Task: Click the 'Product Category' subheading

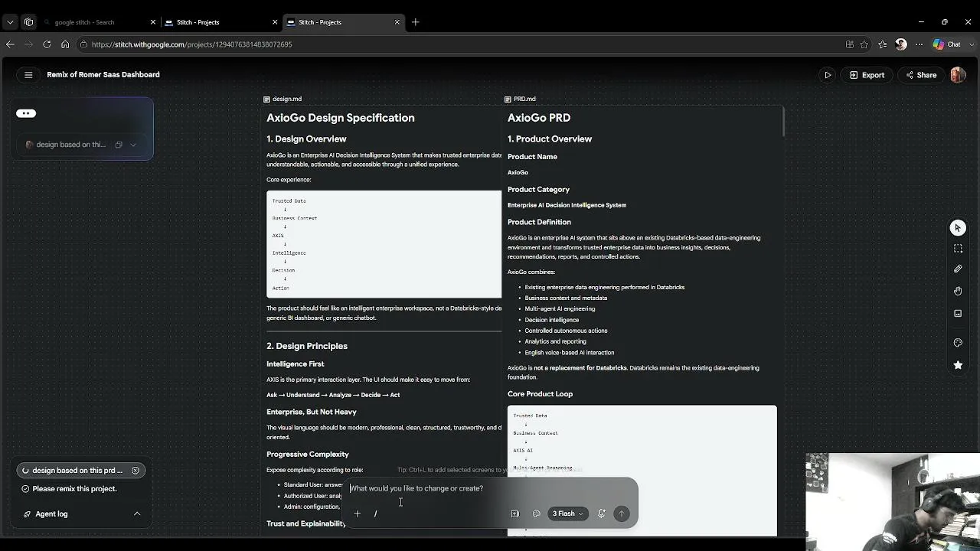Action: [538, 190]
